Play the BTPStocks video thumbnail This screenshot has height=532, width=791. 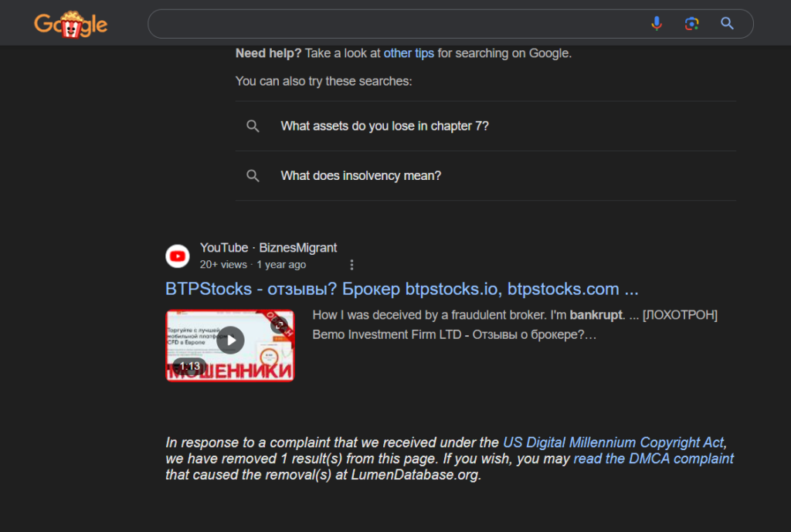(230, 345)
